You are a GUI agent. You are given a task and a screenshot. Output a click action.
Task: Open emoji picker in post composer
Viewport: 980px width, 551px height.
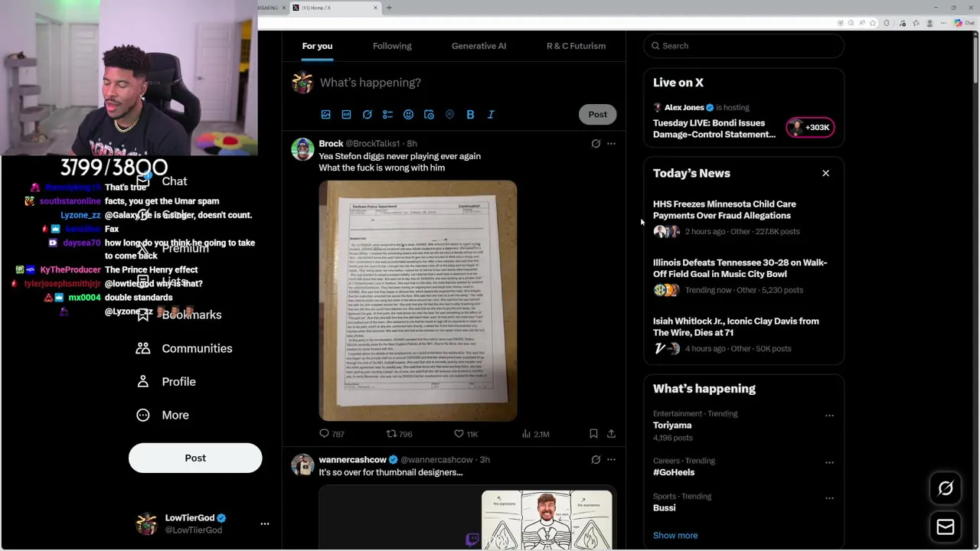pyautogui.click(x=408, y=115)
